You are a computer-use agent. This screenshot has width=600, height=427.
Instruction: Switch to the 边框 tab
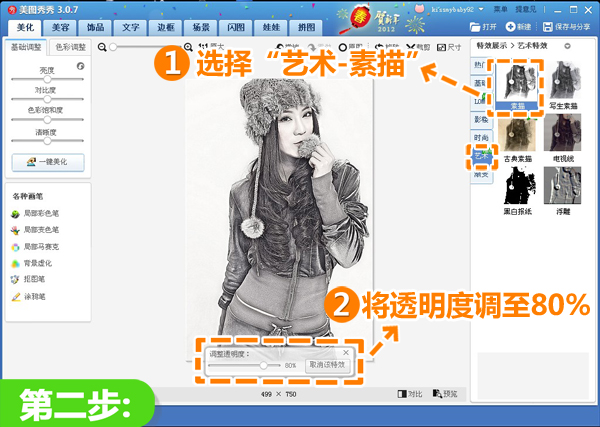166,28
